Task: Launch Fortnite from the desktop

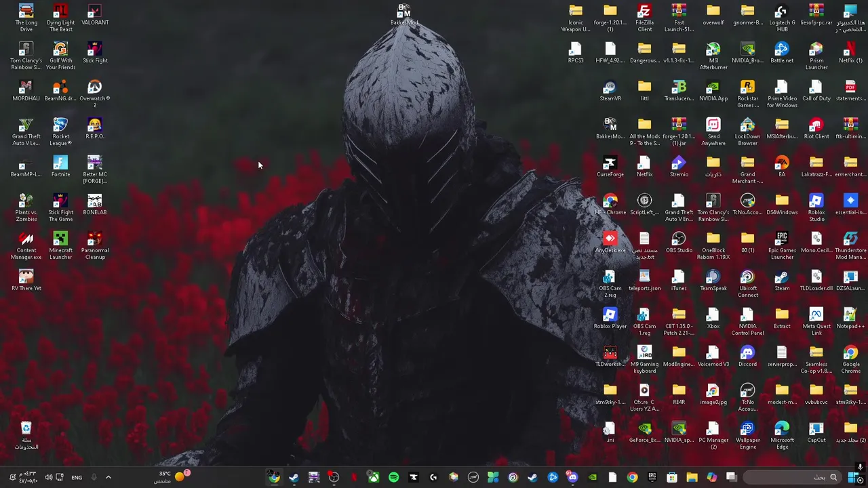Action: 60,167
